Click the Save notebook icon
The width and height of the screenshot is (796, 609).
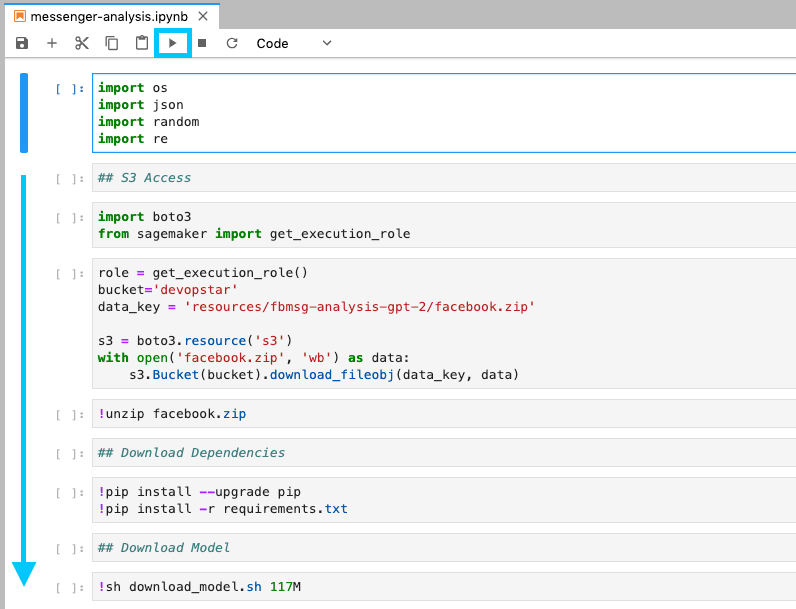(x=22, y=43)
